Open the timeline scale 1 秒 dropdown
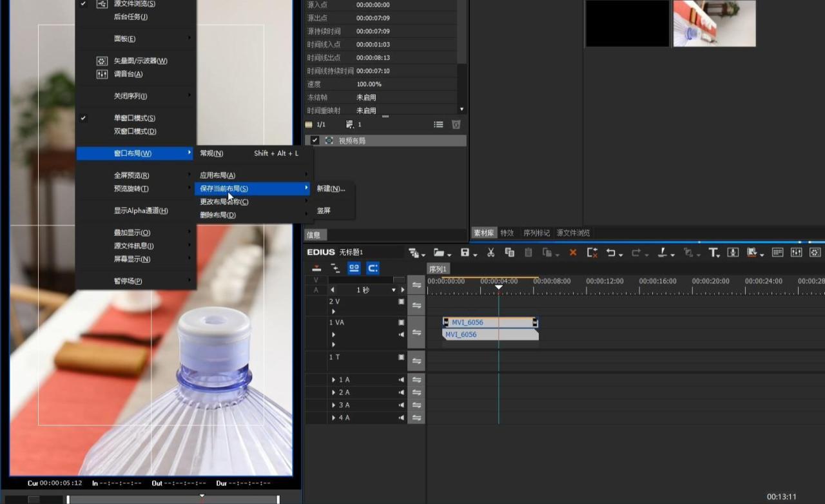Image resolution: width=825 pixels, height=504 pixels. point(394,290)
